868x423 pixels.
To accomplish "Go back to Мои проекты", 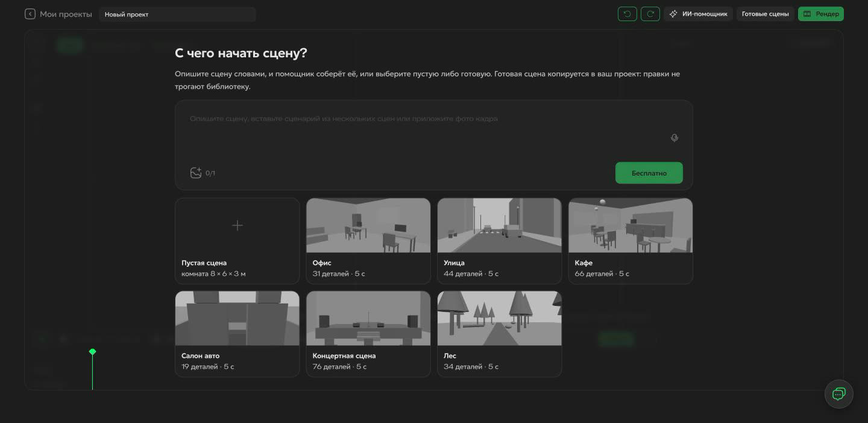I will (58, 14).
